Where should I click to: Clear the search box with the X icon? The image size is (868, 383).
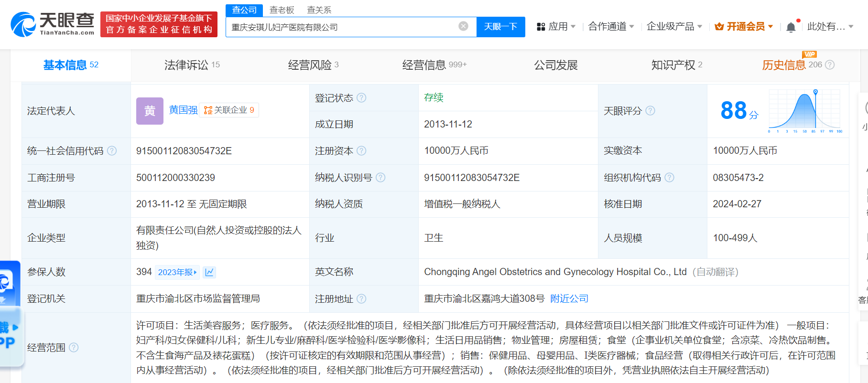click(463, 26)
